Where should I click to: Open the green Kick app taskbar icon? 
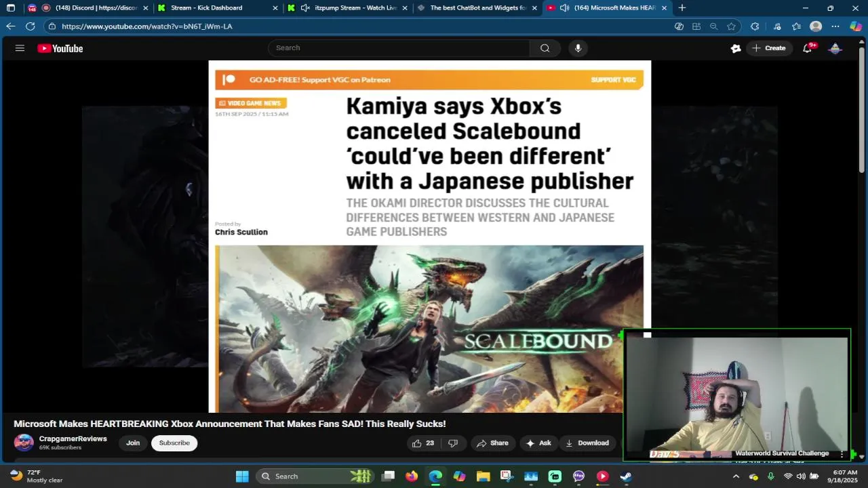point(555,476)
